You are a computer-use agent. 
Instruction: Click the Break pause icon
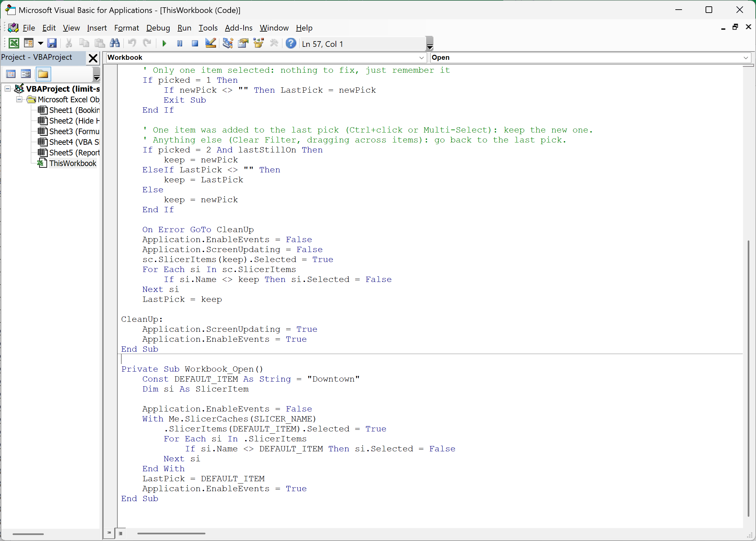(x=180, y=43)
